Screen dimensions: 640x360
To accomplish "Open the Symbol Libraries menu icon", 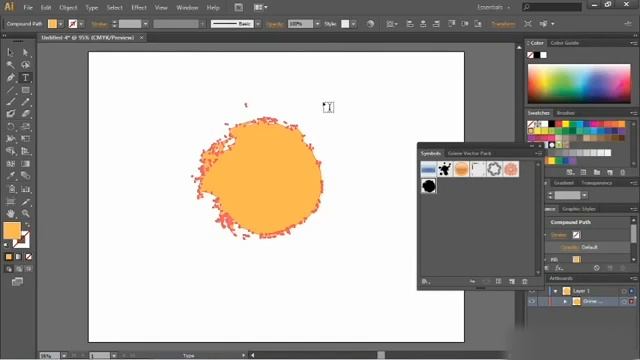I will 426,282.
